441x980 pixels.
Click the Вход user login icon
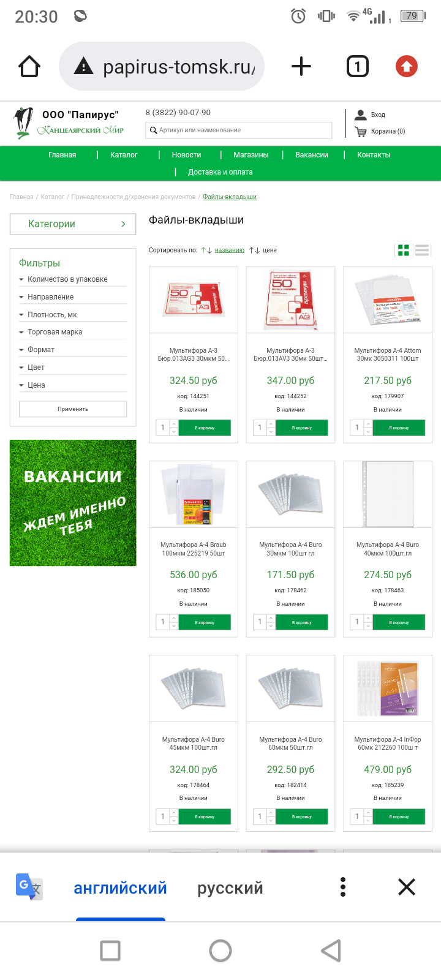(x=361, y=115)
